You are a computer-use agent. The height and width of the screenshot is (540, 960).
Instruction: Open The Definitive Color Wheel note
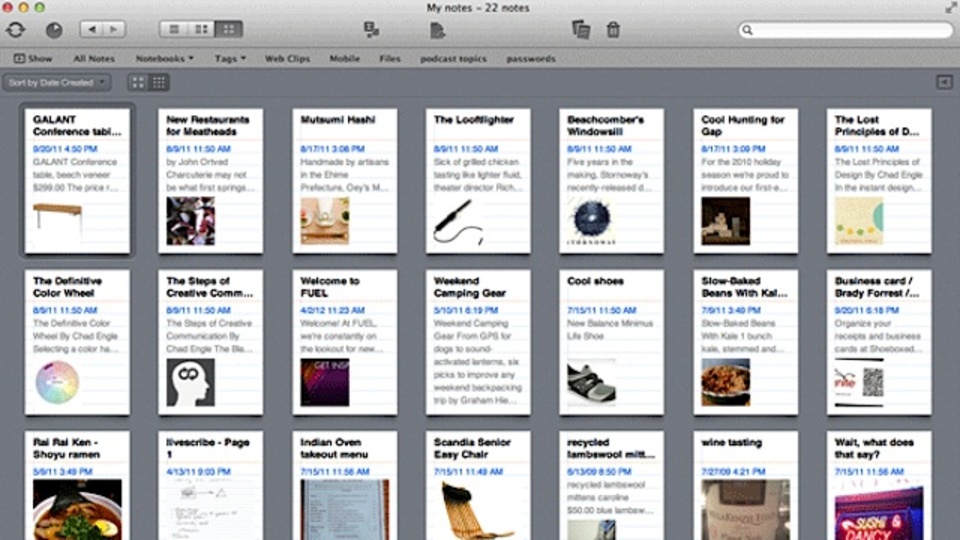(77, 342)
